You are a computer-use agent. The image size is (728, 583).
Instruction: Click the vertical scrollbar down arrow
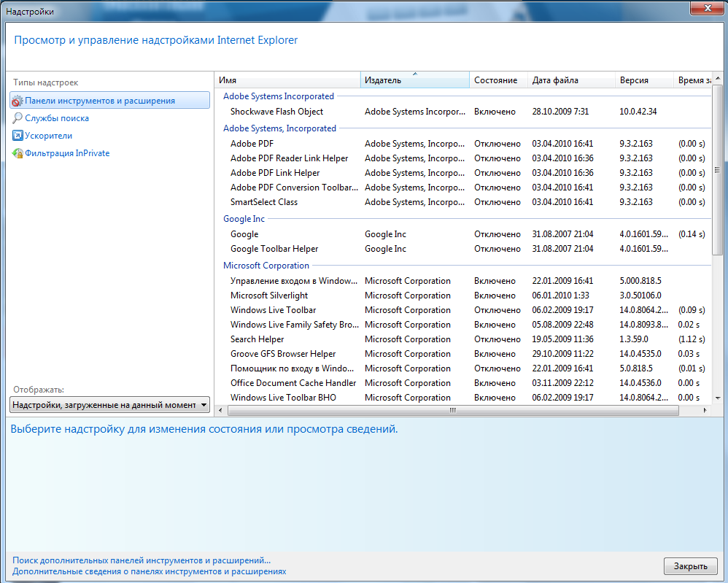[717, 398]
